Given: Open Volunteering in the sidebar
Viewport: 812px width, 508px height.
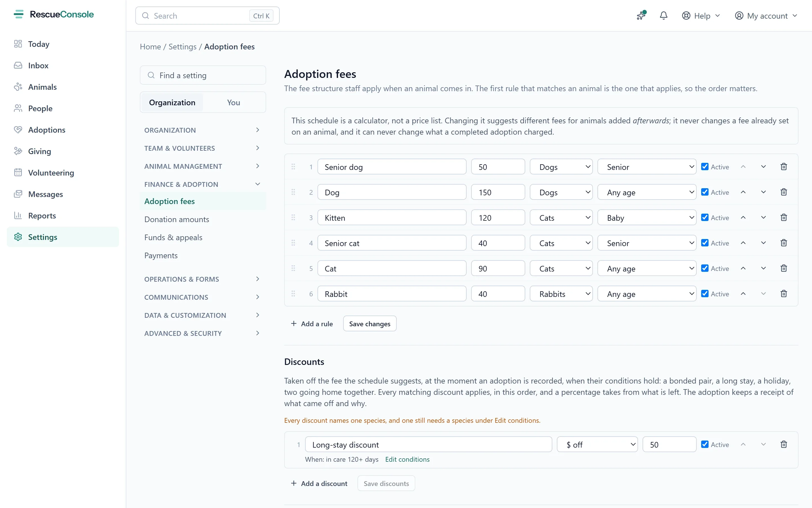Looking at the screenshot, I should (63, 173).
